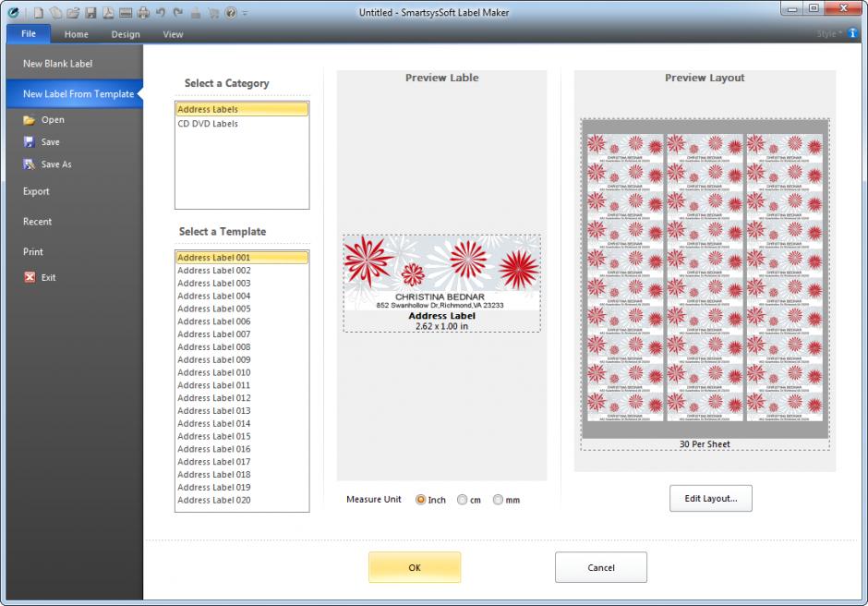Screen dimensions: 868x606
Task: Click the printer icon in quick access toolbar
Action: 143,12
